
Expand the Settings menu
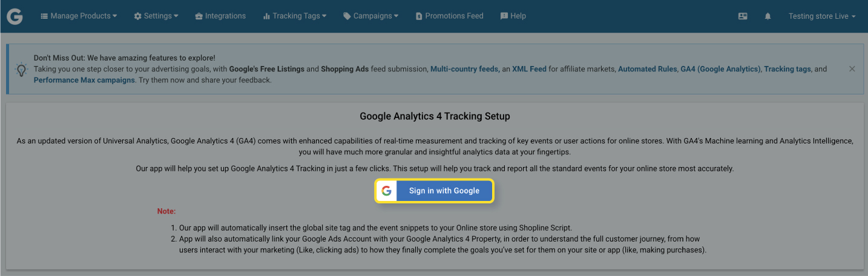click(156, 16)
